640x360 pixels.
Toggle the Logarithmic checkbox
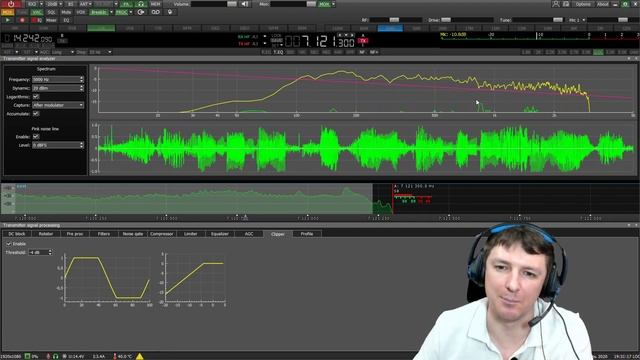36,97
